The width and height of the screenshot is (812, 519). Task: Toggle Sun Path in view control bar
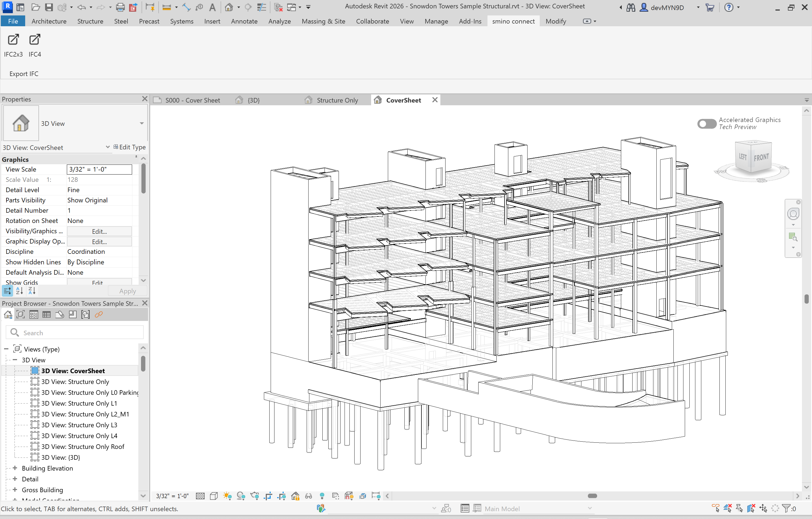[227, 496]
